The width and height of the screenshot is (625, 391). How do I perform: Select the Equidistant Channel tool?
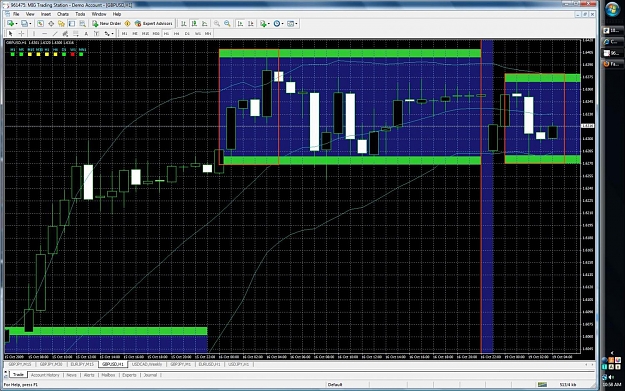[x=65, y=33]
